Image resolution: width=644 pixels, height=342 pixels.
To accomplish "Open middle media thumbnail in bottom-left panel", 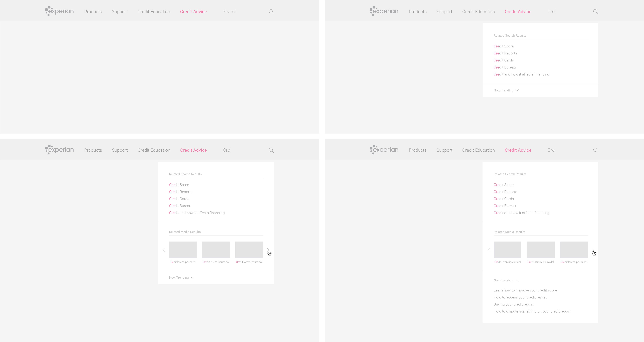I will point(216,250).
